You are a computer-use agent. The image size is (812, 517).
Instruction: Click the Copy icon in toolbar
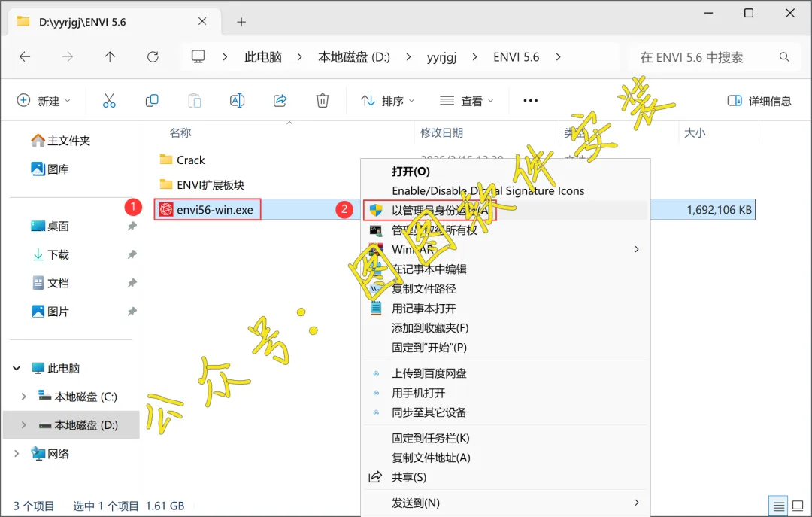coord(152,101)
